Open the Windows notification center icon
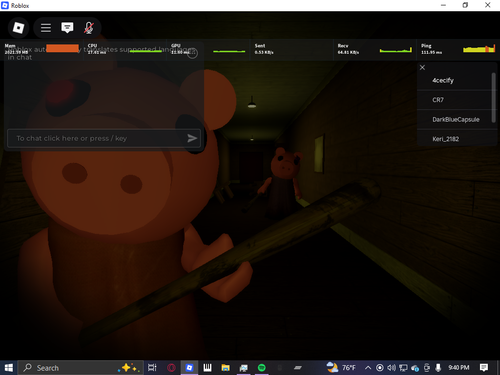The height and width of the screenshot is (375, 500). tap(484, 368)
